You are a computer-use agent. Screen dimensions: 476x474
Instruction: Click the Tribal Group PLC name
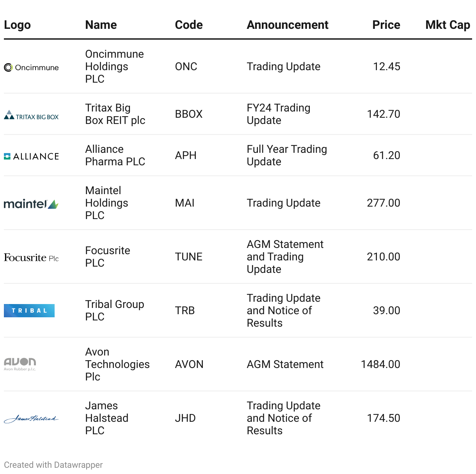click(115, 311)
